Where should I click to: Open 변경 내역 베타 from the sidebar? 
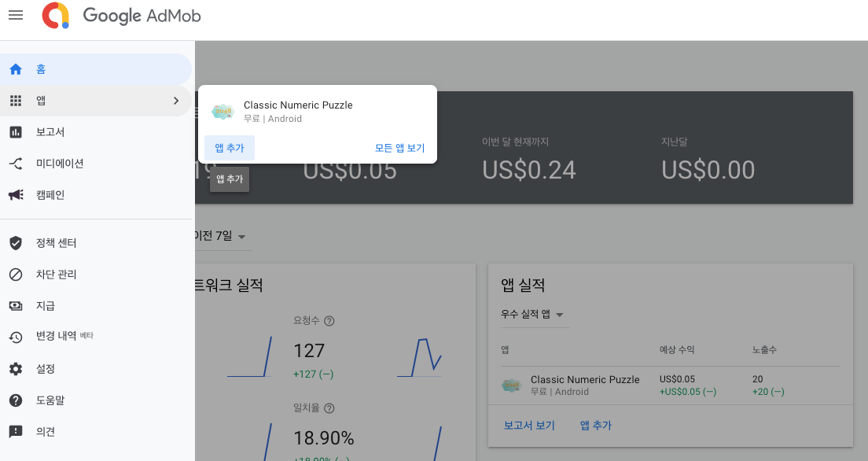(x=96, y=337)
